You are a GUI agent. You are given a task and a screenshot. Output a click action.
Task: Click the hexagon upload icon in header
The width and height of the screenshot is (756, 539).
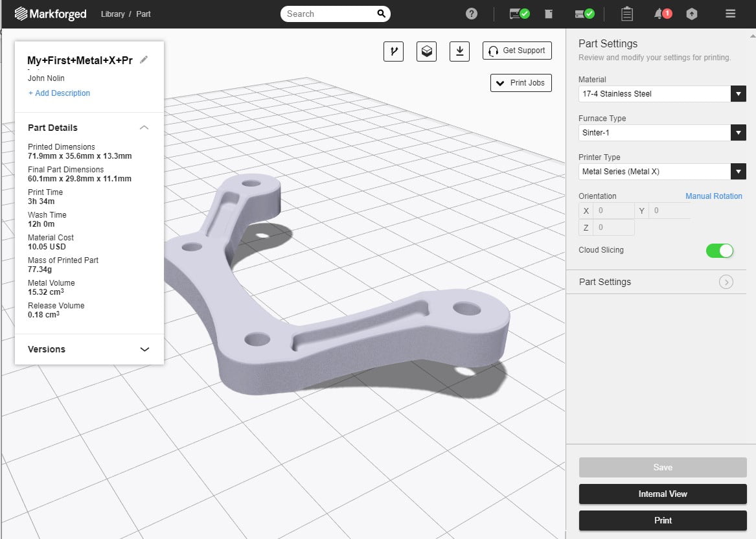point(692,14)
